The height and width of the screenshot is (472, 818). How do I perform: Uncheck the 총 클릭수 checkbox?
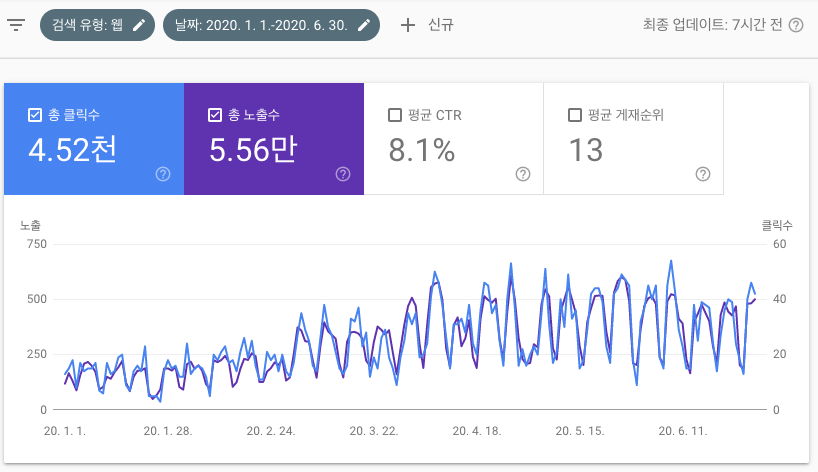[35, 115]
